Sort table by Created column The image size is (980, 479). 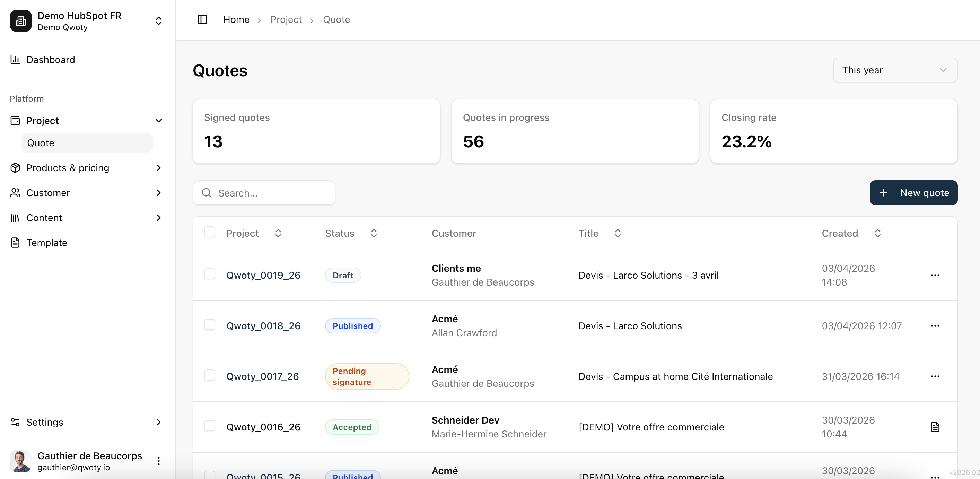pos(878,233)
